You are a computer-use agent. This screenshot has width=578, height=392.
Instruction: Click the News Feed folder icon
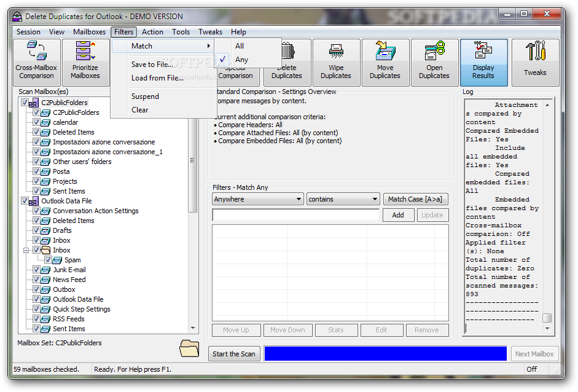point(45,280)
